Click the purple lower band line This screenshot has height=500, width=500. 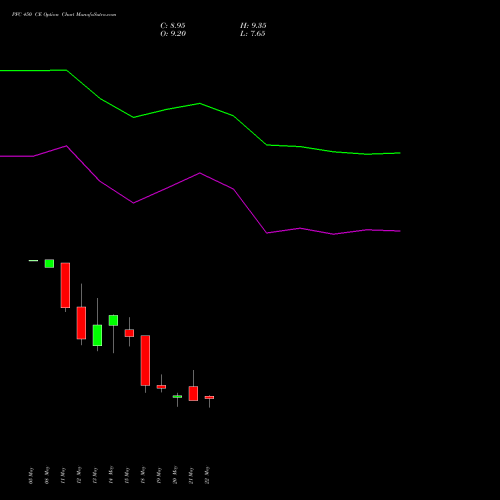(x=200, y=173)
